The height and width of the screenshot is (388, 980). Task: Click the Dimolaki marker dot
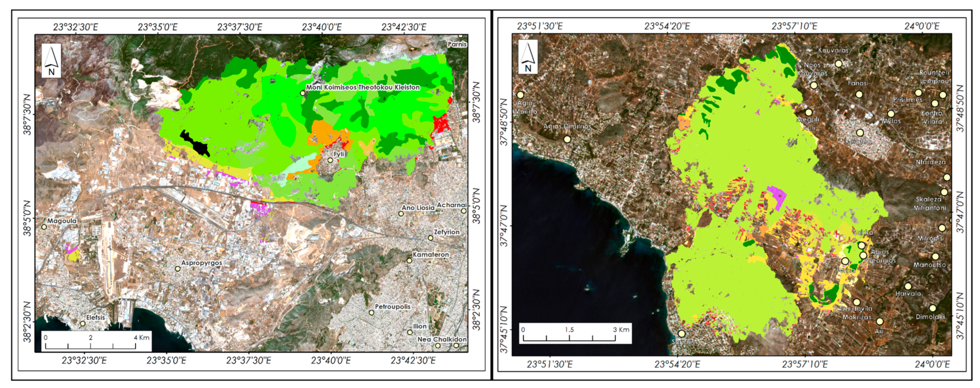pos(932,308)
